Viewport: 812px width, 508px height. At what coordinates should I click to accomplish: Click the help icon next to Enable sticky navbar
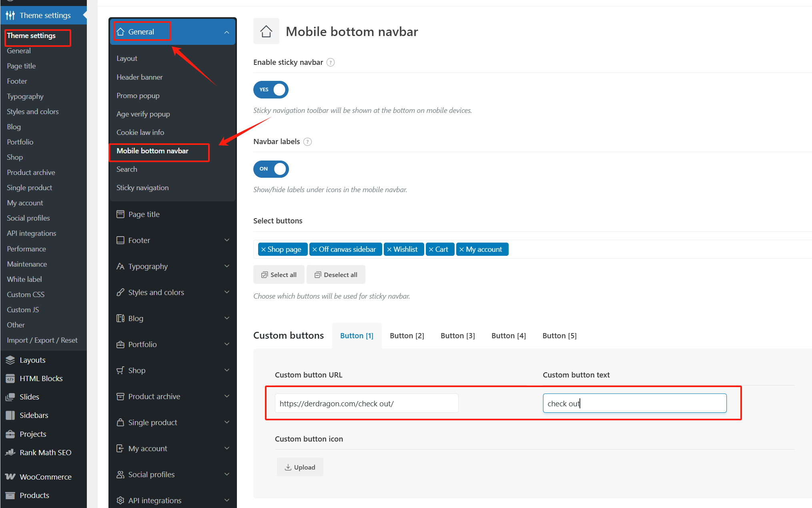(x=331, y=62)
